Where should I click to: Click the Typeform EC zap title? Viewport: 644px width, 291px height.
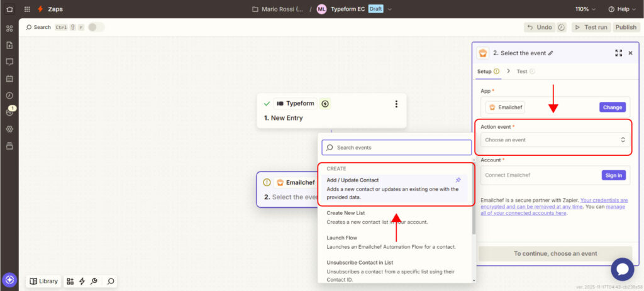(x=347, y=9)
